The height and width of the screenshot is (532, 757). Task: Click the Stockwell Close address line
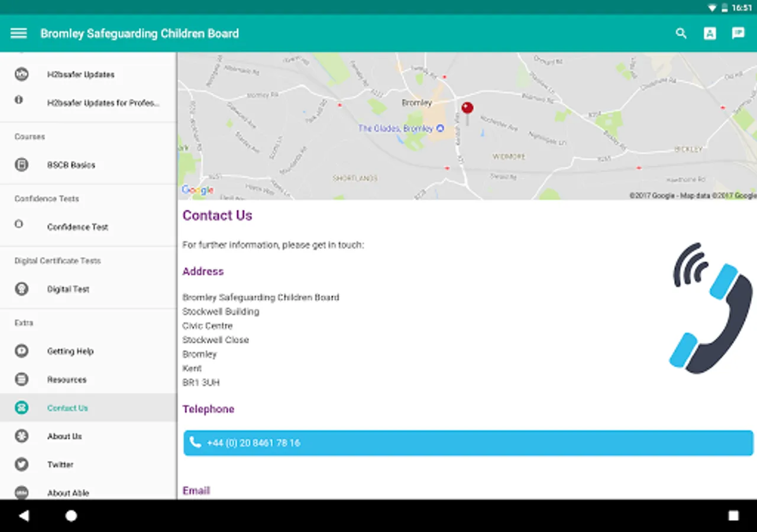pyautogui.click(x=216, y=340)
